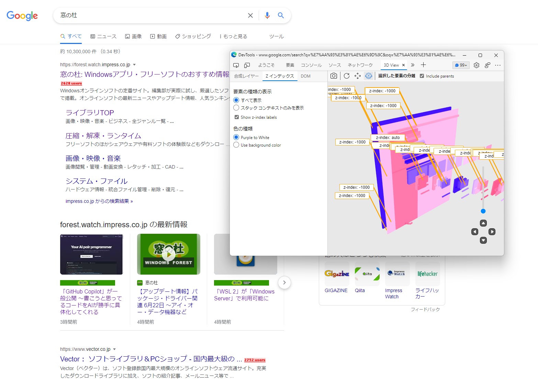
Task: Toggle the Include parents checkbox
Action: (422, 76)
